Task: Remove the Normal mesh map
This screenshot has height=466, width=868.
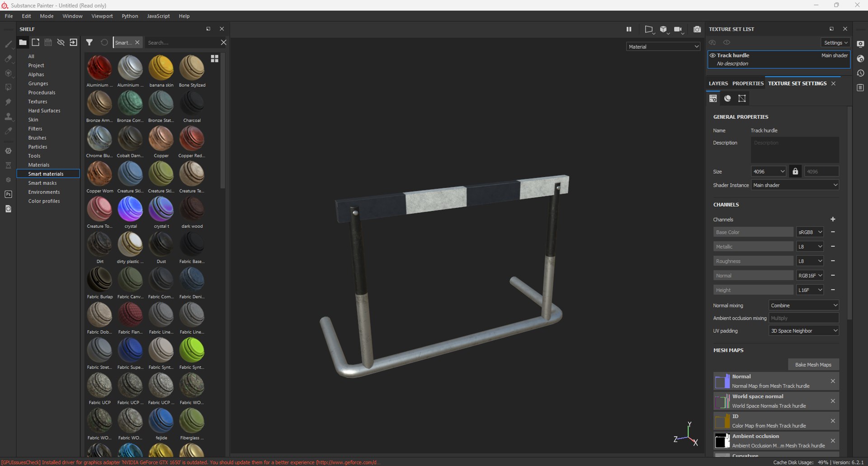Action: coord(833,381)
